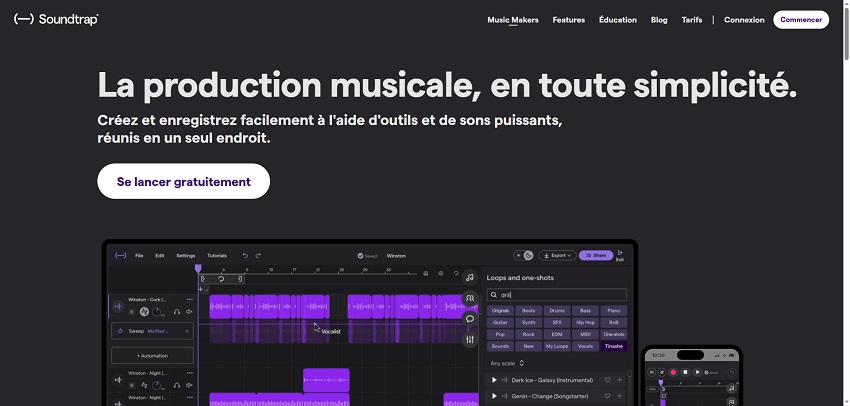Click the stop button on the phone mockup
850x406 pixels.
[685, 372]
